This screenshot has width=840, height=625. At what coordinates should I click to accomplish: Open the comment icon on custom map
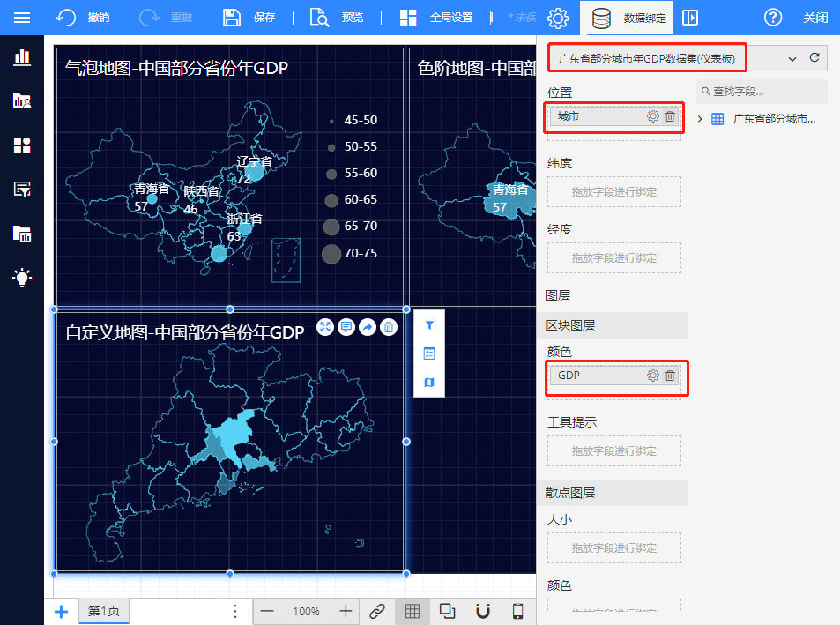pyautogui.click(x=346, y=327)
